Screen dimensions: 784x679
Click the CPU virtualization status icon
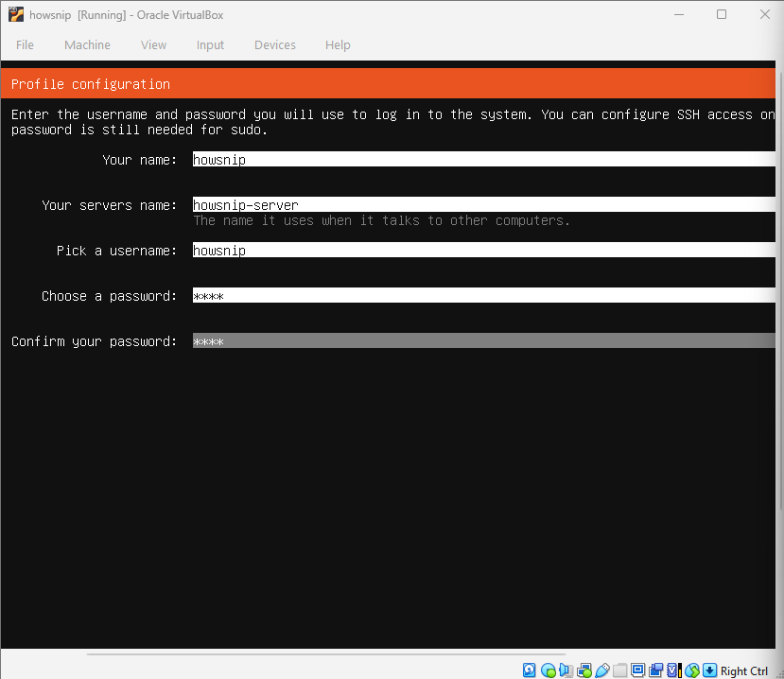674,670
